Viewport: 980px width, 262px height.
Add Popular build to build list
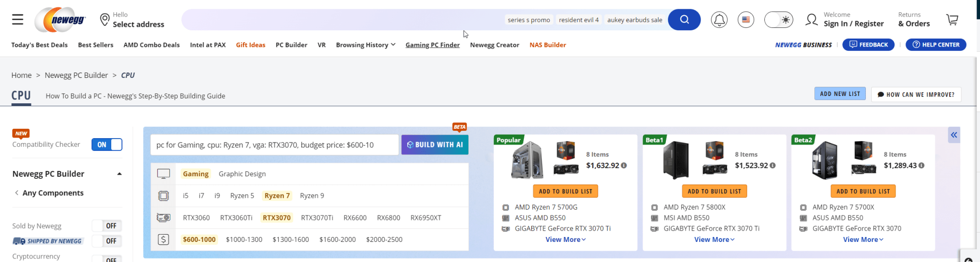(x=565, y=191)
